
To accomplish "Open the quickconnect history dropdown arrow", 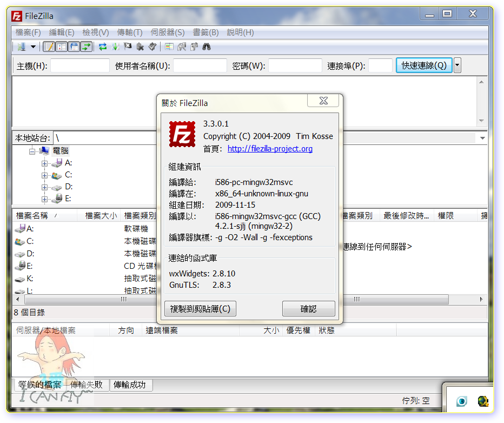I will [457, 65].
